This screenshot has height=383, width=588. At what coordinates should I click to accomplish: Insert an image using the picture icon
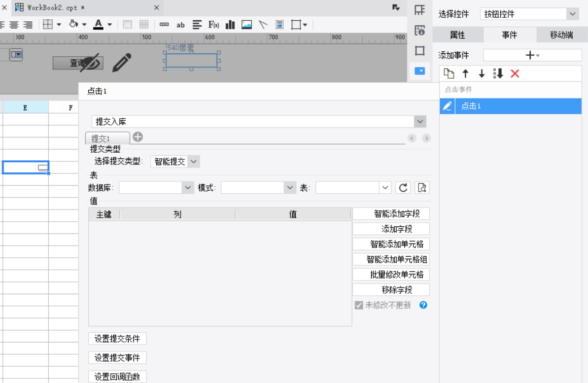click(247, 25)
